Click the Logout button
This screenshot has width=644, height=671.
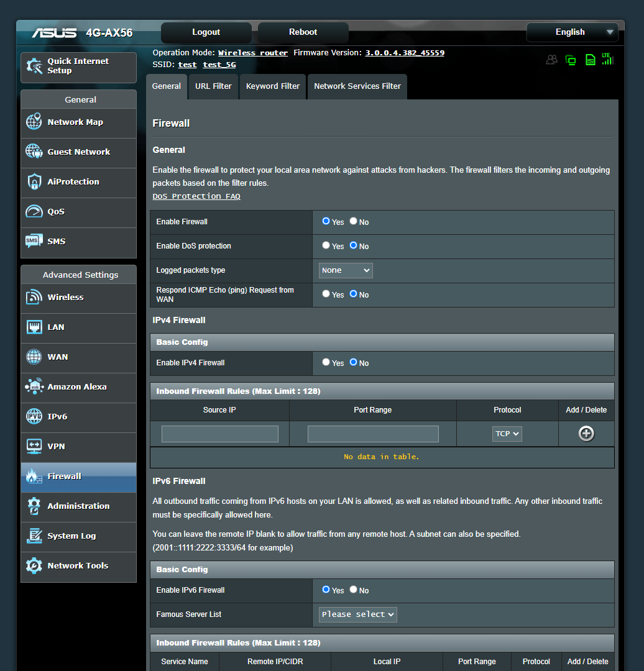point(206,32)
